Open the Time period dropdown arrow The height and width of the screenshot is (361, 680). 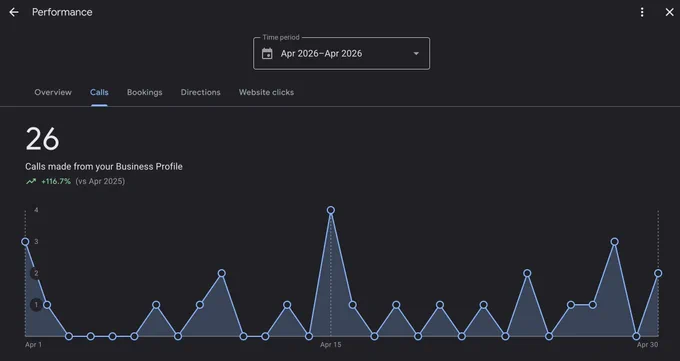[x=416, y=54]
